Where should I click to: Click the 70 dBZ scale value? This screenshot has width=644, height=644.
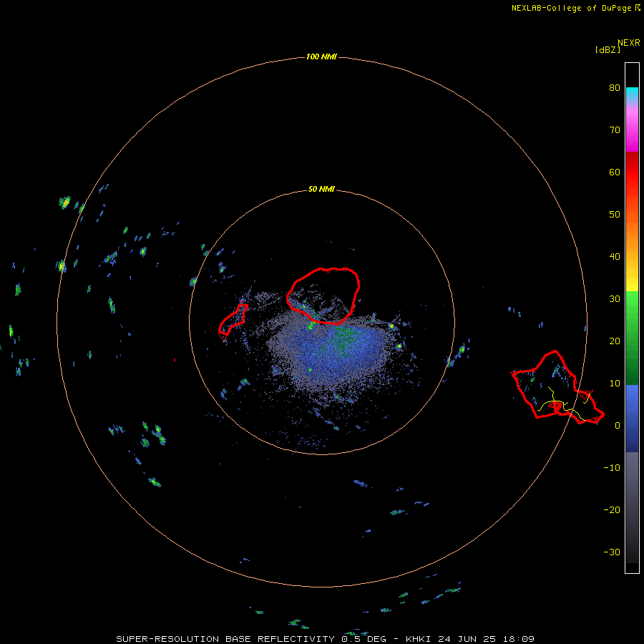[615, 130]
